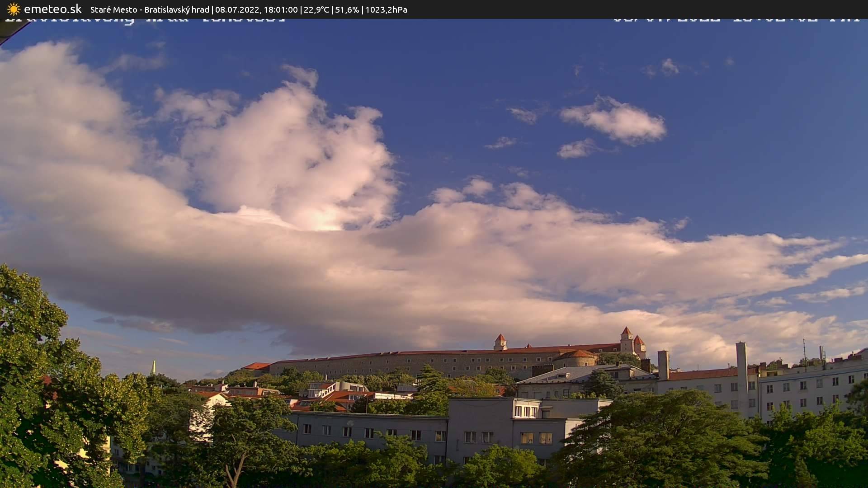Click the green church spire at left
This screenshot has width=868, height=488.
coord(153,367)
